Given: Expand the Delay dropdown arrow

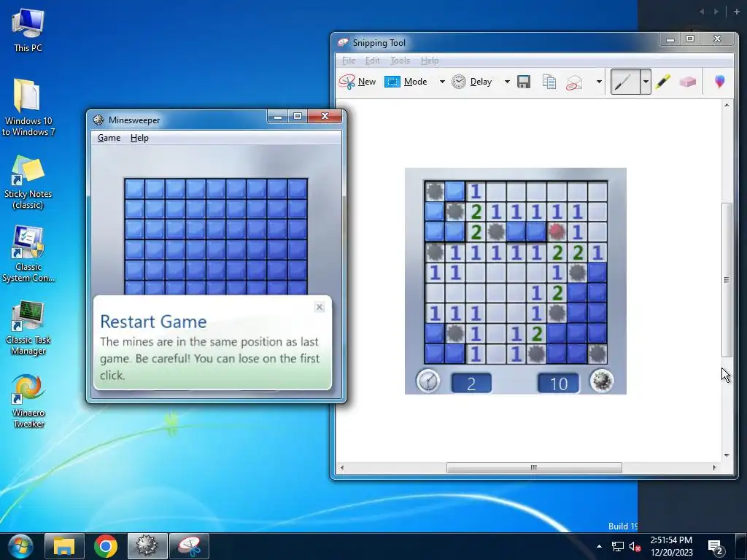Looking at the screenshot, I should 507,82.
